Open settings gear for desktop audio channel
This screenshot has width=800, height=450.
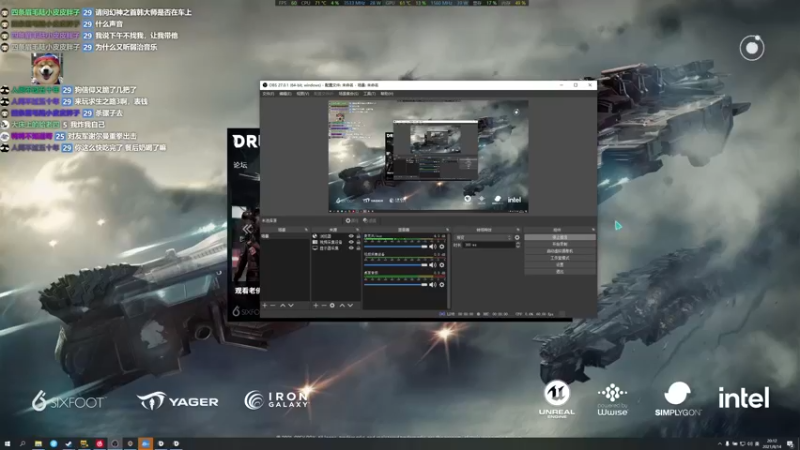pos(442,285)
